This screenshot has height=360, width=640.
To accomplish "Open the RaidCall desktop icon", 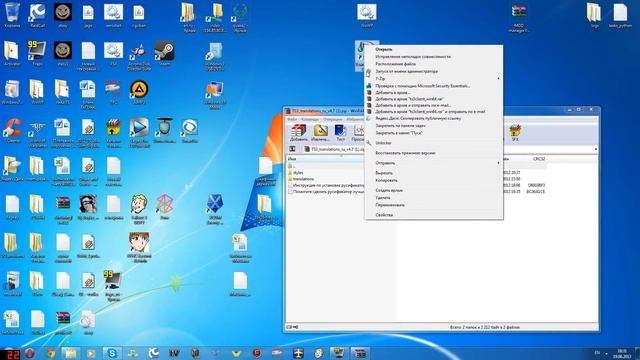I will [x=38, y=15].
